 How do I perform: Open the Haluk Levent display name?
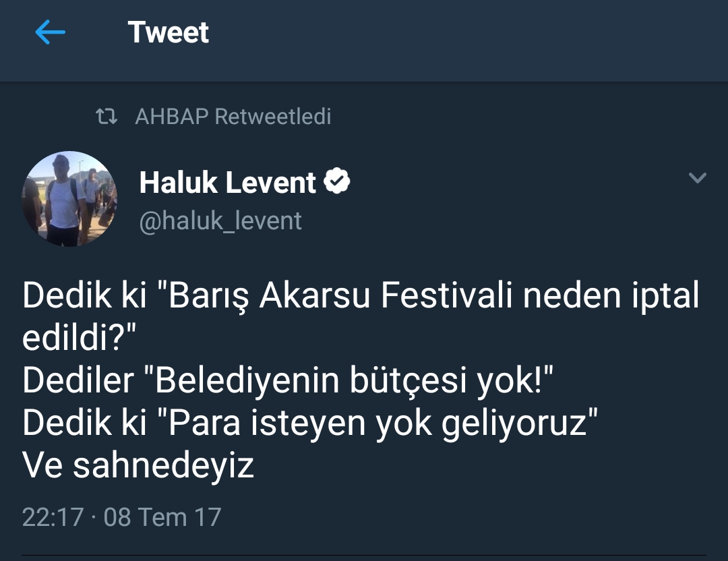tap(228, 182)
